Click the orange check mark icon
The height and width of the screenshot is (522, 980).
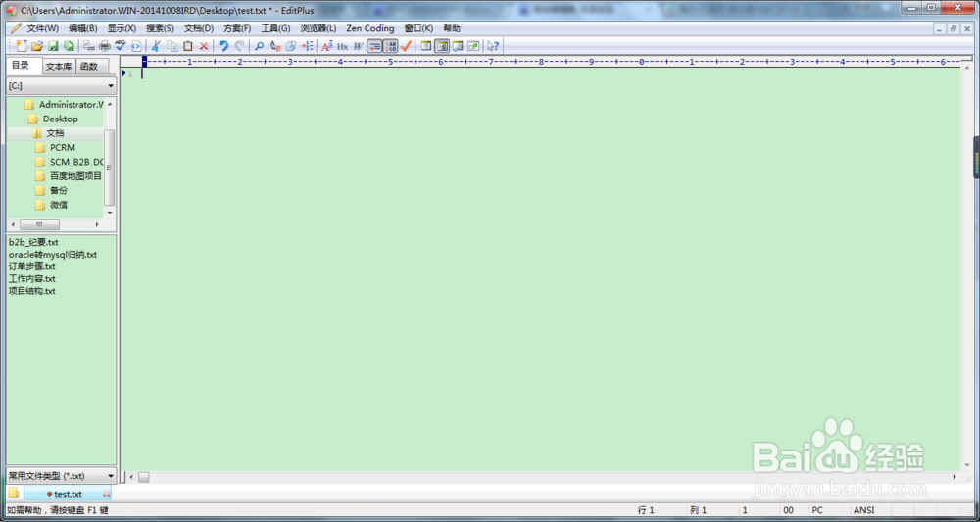(x=407, y=46)
